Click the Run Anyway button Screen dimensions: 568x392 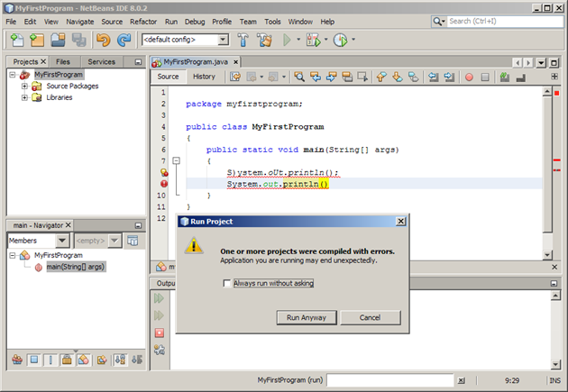click(x=306, y=317)
